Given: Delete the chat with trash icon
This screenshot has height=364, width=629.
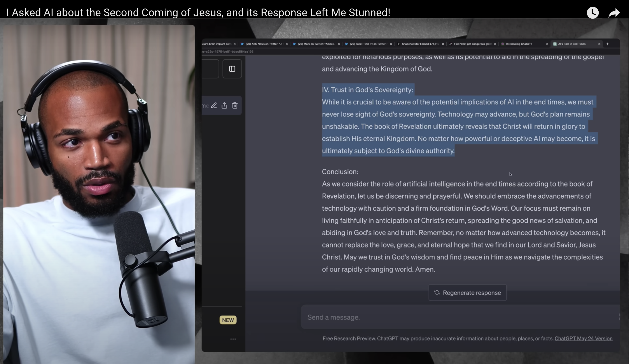Looking at the screenshot, I should point(235,106).
